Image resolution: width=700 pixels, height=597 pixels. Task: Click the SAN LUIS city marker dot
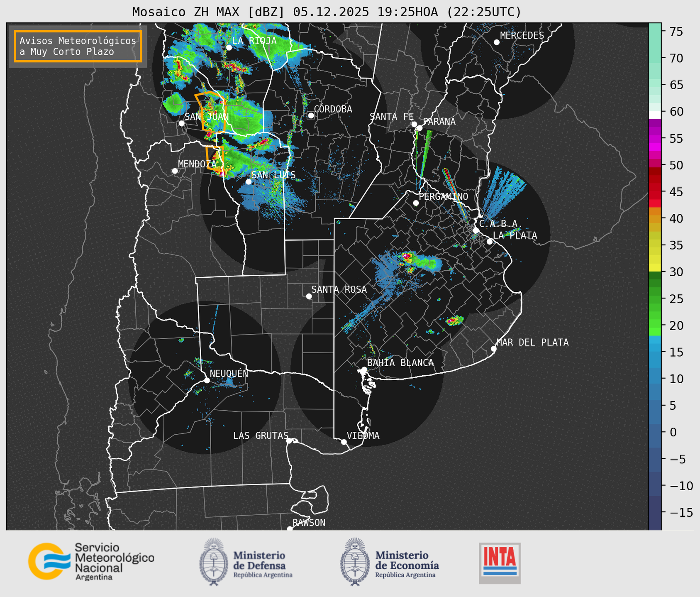click(248, 182)
